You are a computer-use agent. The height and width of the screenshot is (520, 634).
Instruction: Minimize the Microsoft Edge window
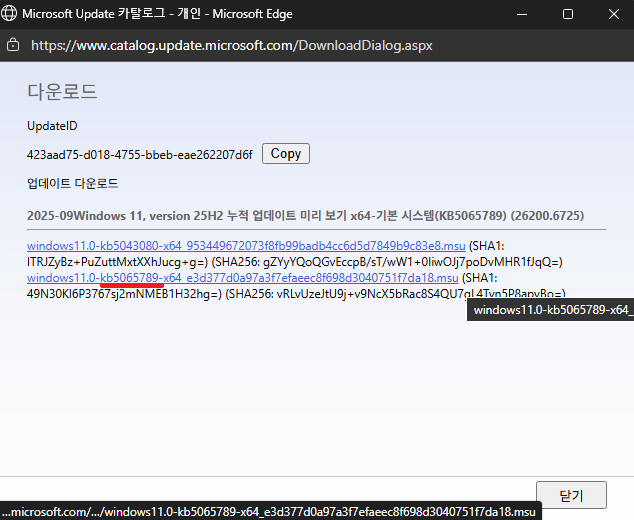tap(522, 14)
